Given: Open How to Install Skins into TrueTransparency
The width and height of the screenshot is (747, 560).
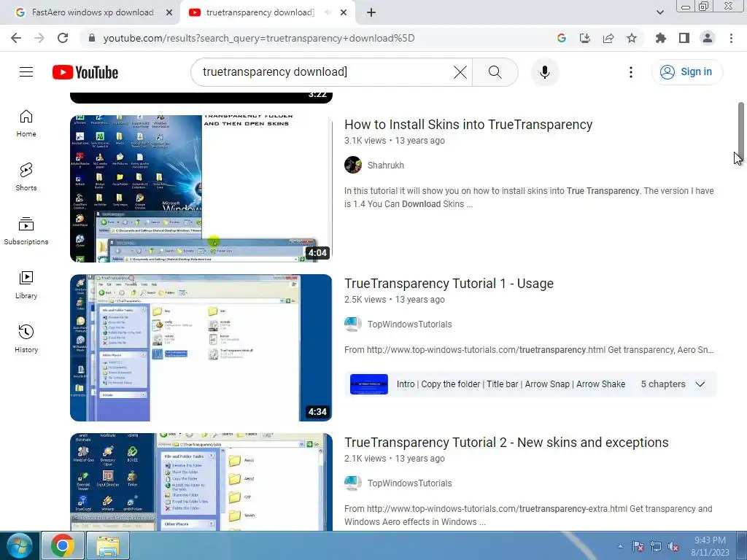Looking at the screenshot, I should [468, 124].
